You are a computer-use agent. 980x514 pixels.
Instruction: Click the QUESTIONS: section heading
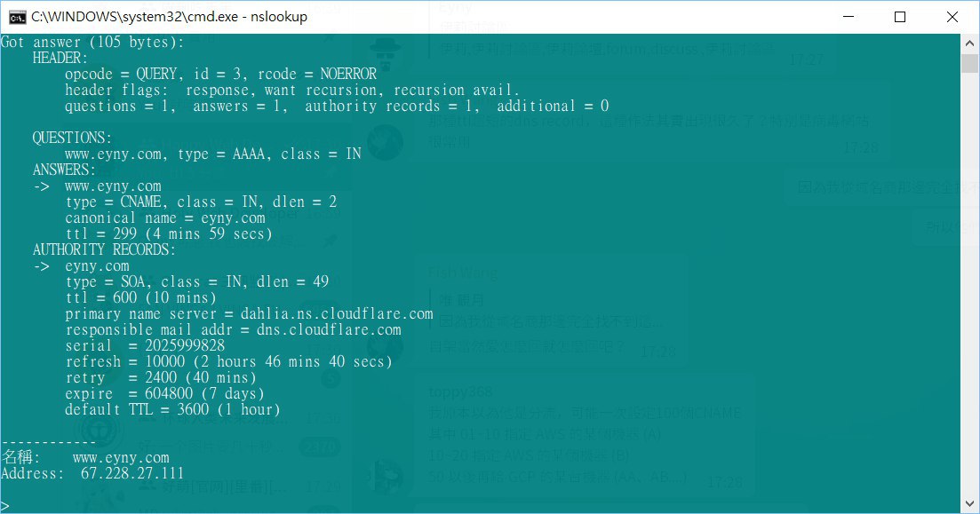(x=73, y=138)
